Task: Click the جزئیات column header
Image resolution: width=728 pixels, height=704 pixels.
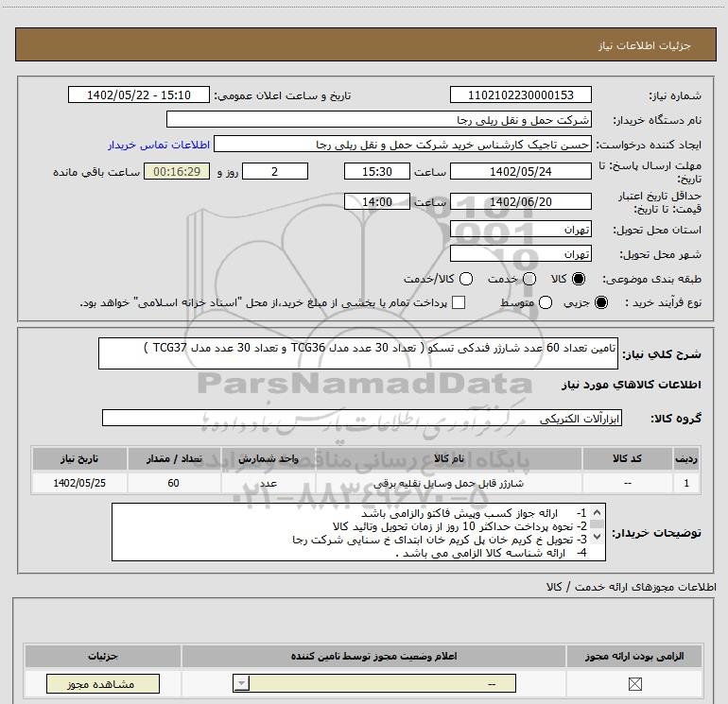Action: pos(103,656)
